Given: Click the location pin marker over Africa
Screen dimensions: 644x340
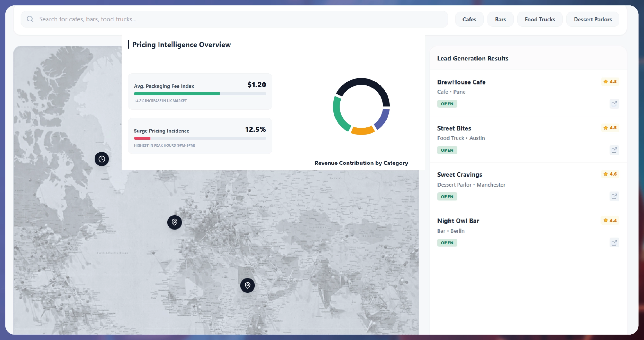Looking at the screenshot, I should [x=248, y=285].
